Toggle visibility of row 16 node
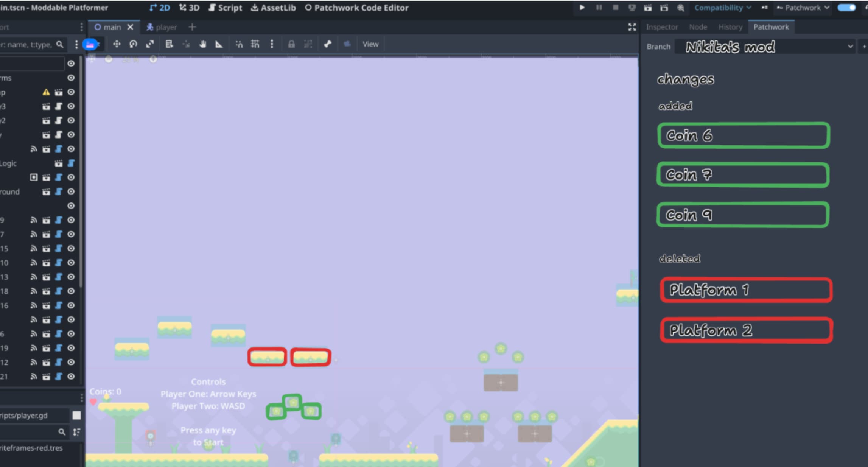Screen dimensions: 868x467 click(71, 305)
